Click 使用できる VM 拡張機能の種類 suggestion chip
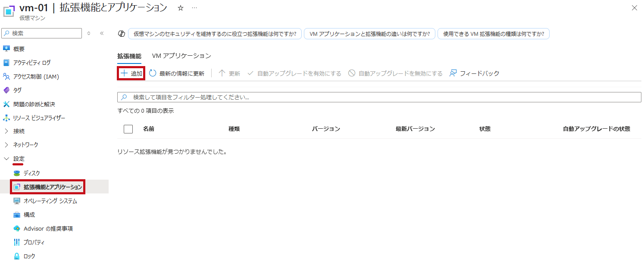The height and width of the screenshot is (263, 644). tap(493, 34)
